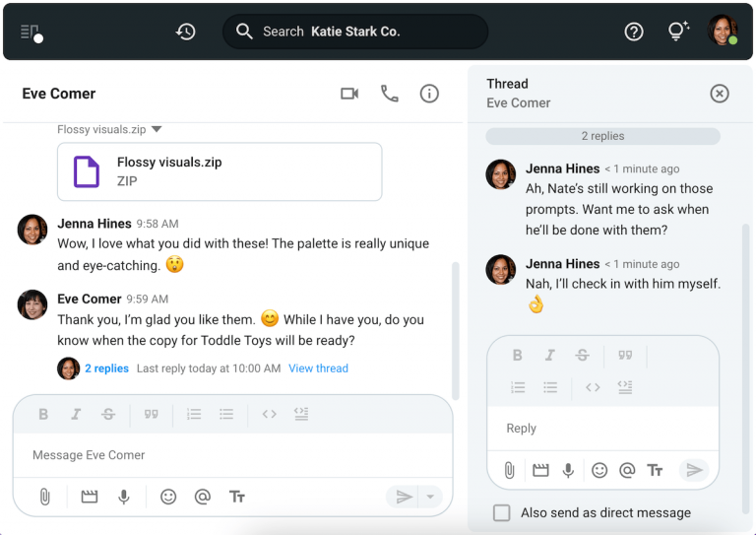The width and height of the screenshot is (756, 535).
Task: Toggle italic formatting in thread reply
Action: (x=550, y=355)
